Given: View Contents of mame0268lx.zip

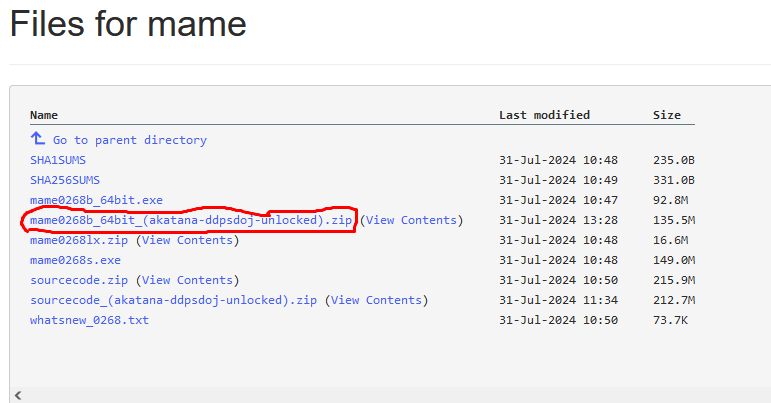Looking at the screenshot, I should [x=187, y=240].
